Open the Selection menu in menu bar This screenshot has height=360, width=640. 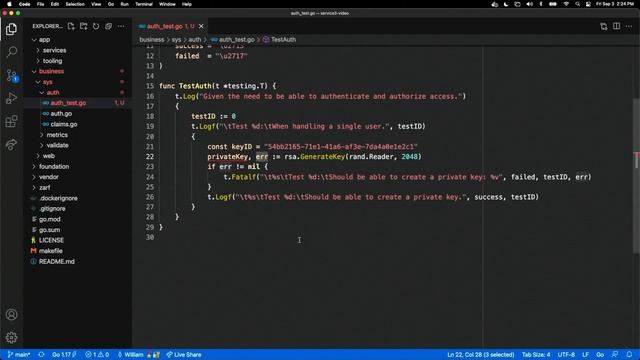(75, 4)
